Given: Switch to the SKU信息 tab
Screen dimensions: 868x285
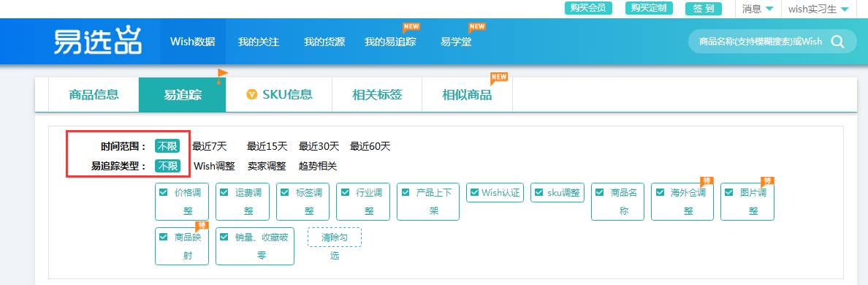Looking at the screenshot, I should coord(279,94).
